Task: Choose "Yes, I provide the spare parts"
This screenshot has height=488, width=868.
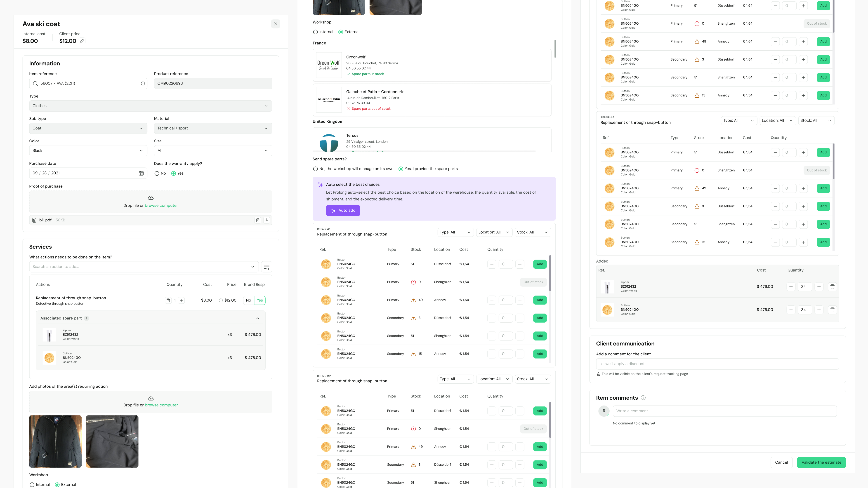Action: pyautogui.click(x=401, y=169)
